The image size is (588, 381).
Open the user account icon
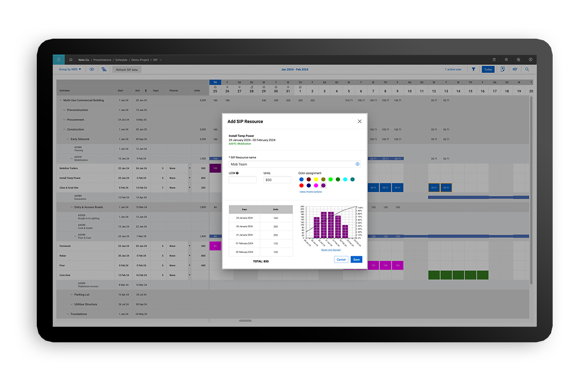[x=530, y=59]
